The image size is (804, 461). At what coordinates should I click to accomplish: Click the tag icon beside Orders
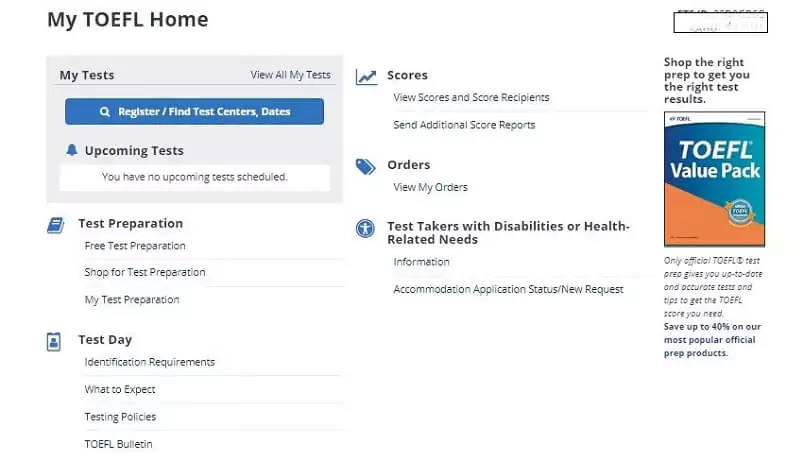(x=366, y=166)
